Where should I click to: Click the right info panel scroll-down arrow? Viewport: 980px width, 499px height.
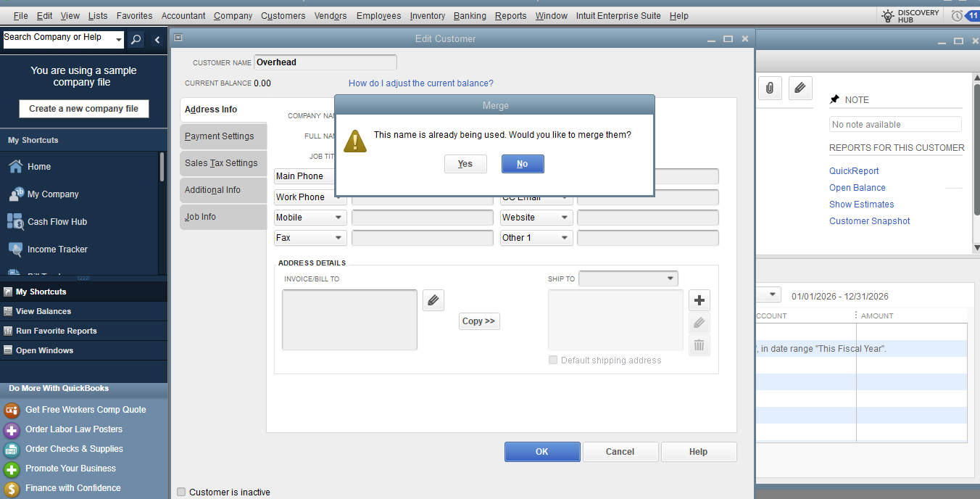(976, 247)
